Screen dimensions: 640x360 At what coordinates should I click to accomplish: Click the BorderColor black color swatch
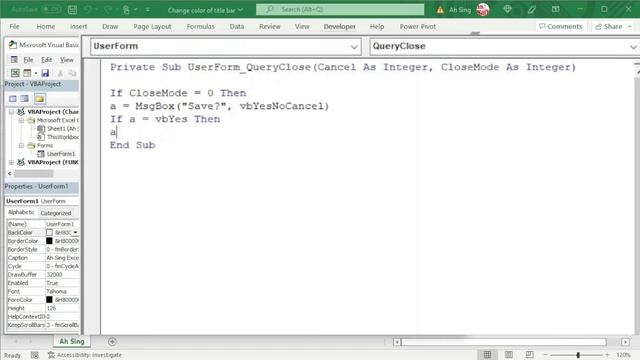[49, 241]
